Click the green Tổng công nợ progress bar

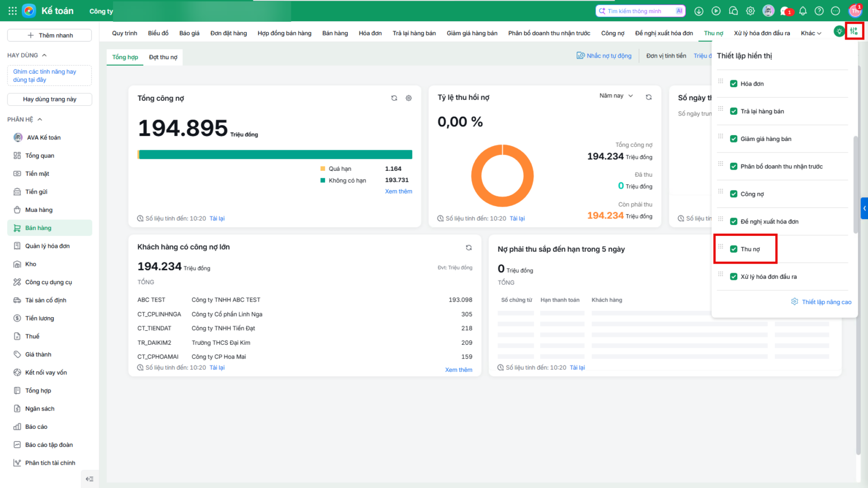click(275, 155)
